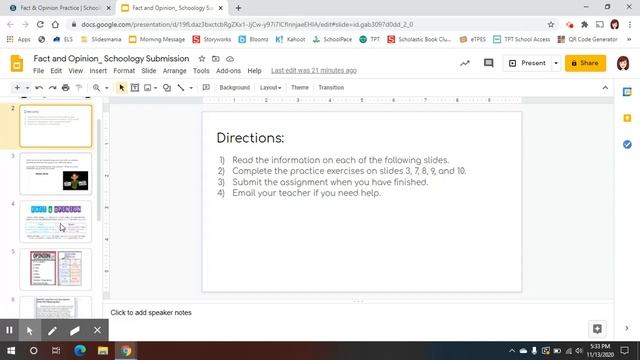Open the Add-ons menu
The width and height of the screenshot is (640, 360).
point(228,71)
